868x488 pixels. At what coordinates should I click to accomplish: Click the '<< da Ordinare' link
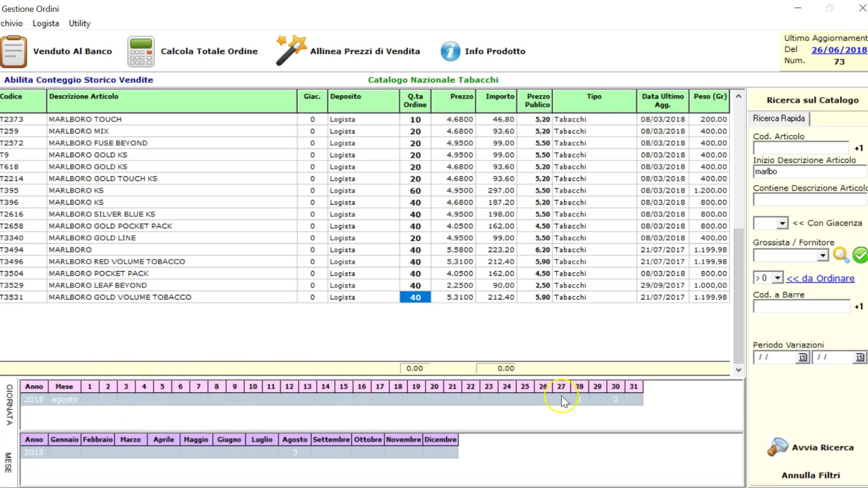[820, 278]
